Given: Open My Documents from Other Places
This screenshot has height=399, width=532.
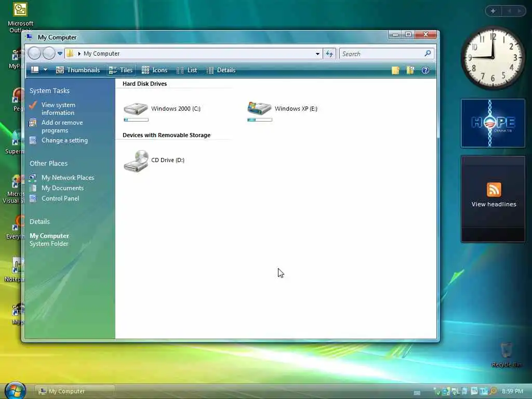Looking at the screenshot, I should coord(62,188).
